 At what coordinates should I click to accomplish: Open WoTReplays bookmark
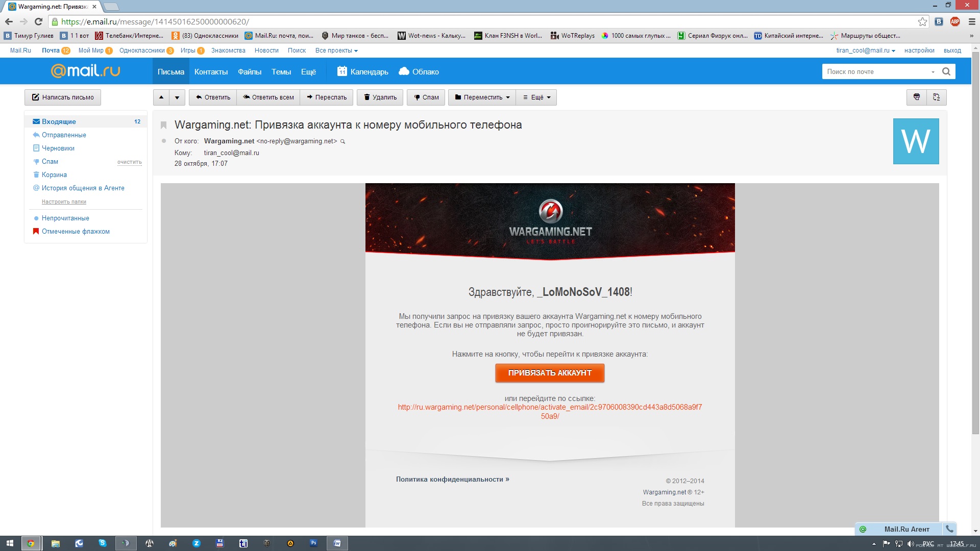click(573, 36)
